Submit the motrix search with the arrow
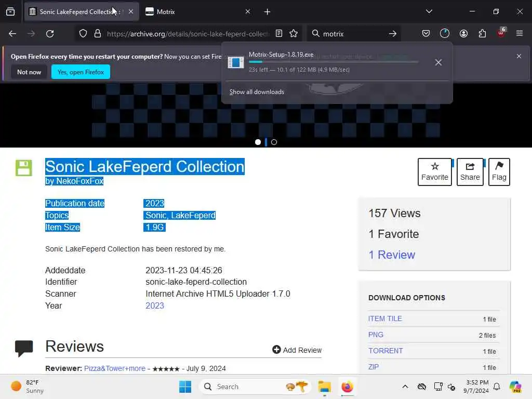Viewport: 532px width, 399px height. point(393,34)
